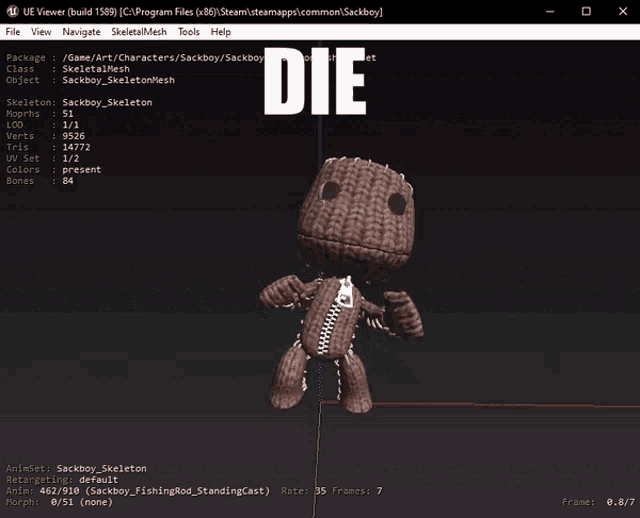Click the Frame counter '0.8/7'
Image resolution: width=640 pixels, height=518 pixels.
620,502
